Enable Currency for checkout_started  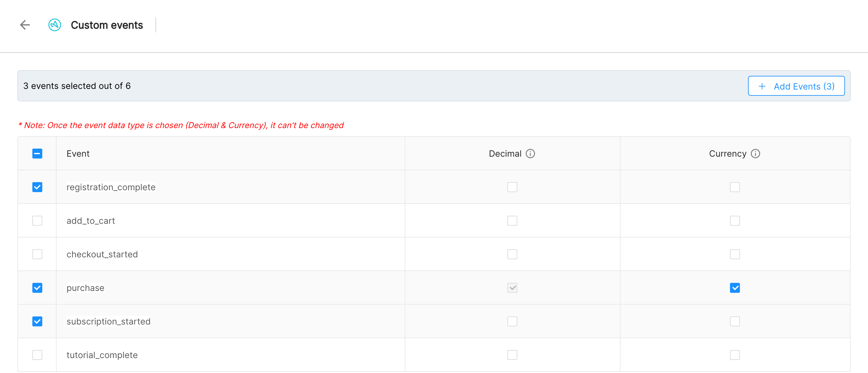point(735,254)
